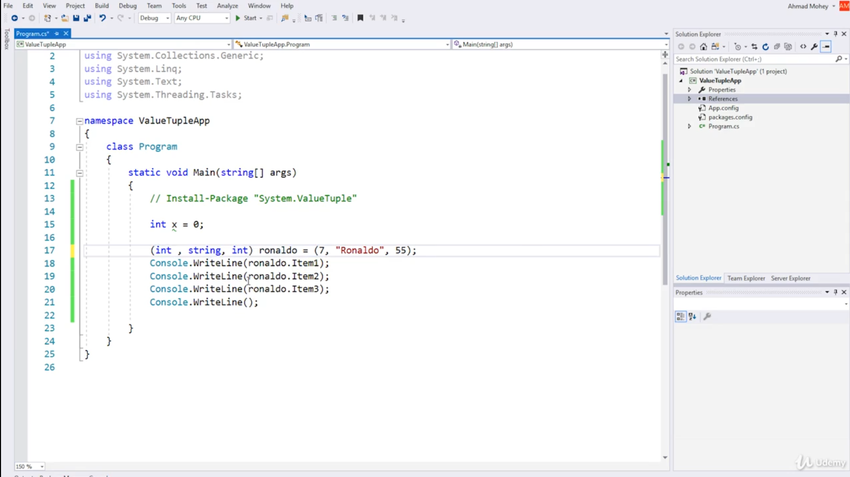This screenshot has width=850, height=477.
Task: Select the Solution Explorer tab
Action: [698, 278]
